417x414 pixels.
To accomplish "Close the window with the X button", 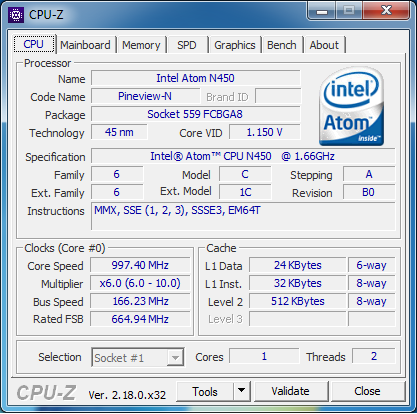I will tap(386, 10).
